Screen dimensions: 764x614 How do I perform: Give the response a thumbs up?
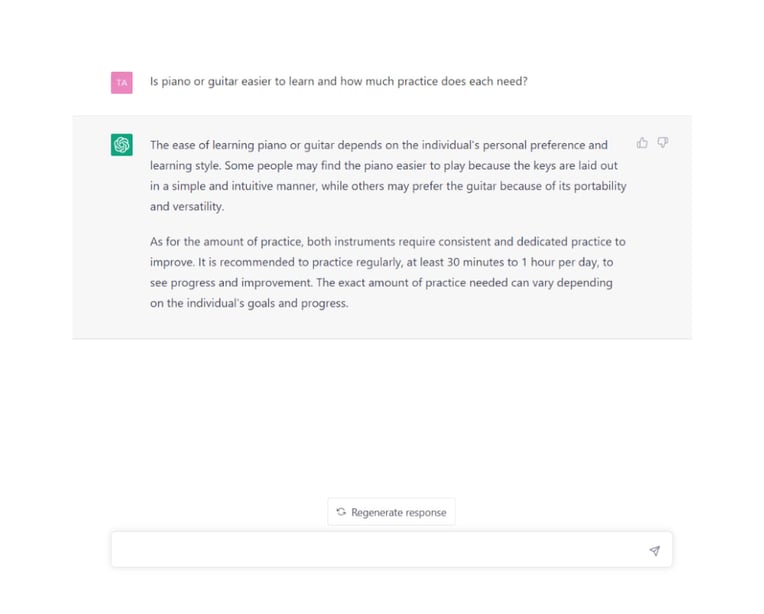tap(642, 143)
